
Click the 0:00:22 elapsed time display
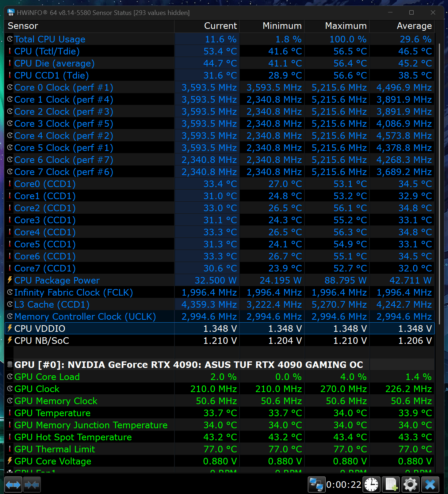pyautogui.click(x=344, y=485)
